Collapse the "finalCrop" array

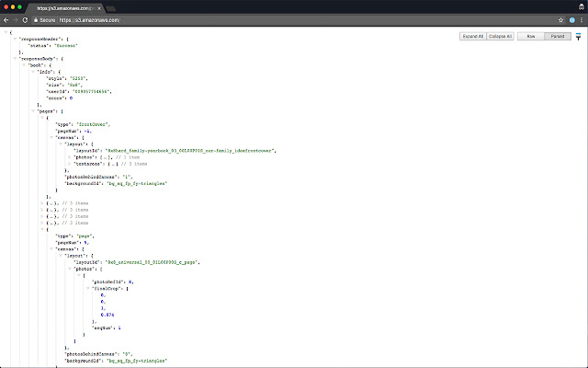click(88, 288)
